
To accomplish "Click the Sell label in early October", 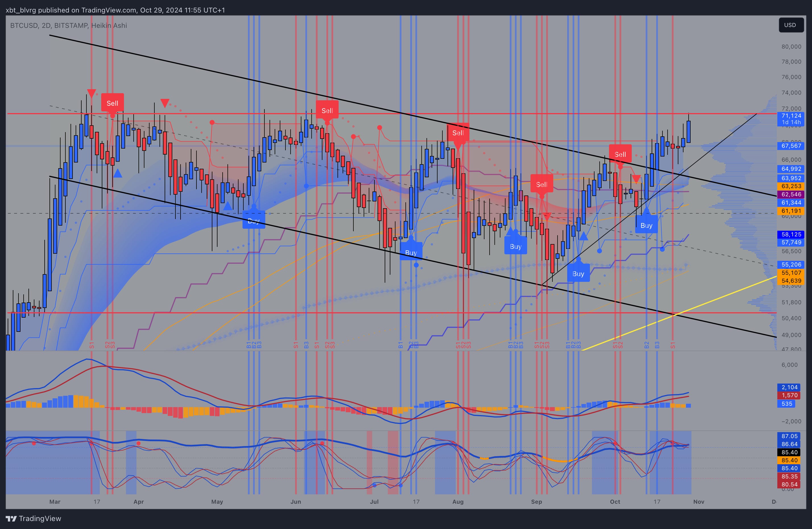I will (620, 154).
